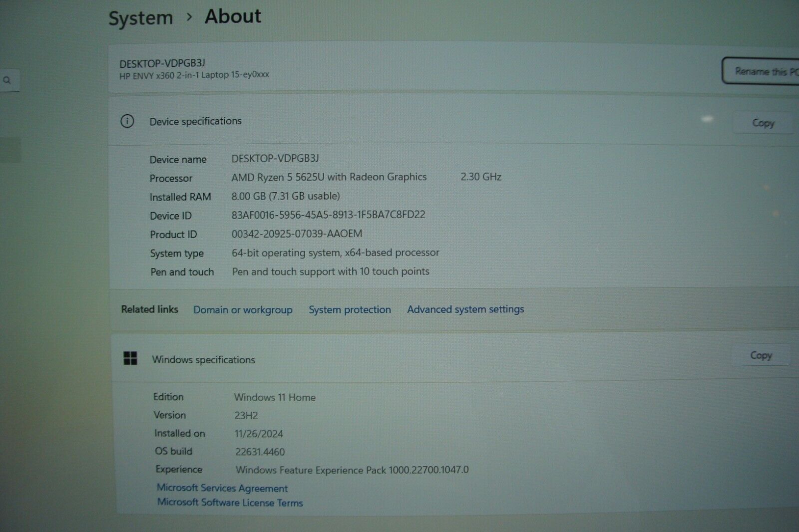Click the breadcrumb chevron after System
799x532 pixels.
tap(189, 17)
